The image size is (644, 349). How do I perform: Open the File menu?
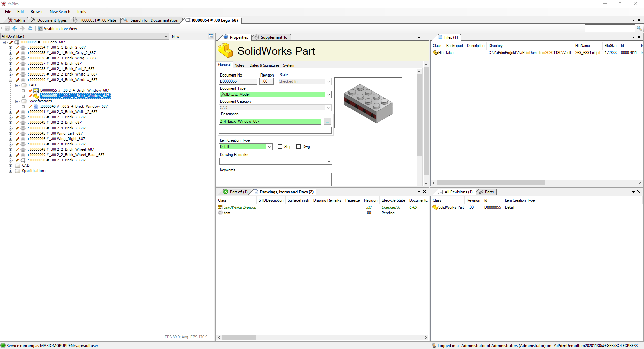pos(8,12)
